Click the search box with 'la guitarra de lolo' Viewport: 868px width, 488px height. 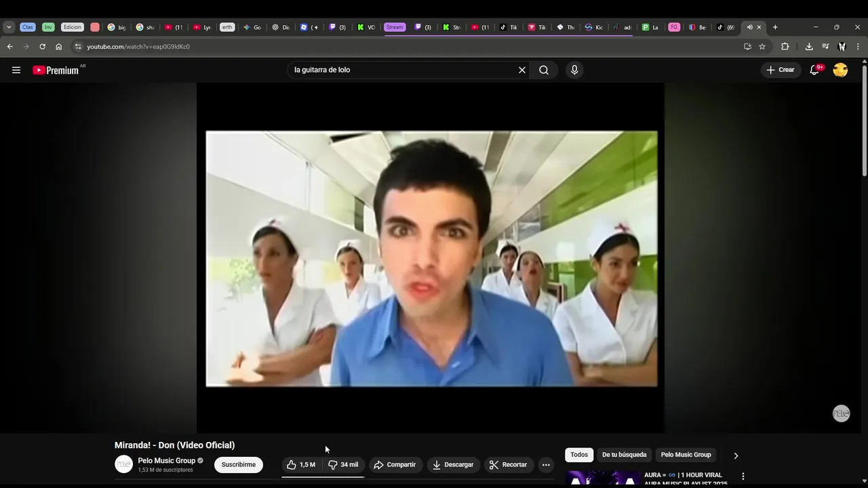click(x=403, y=70)
